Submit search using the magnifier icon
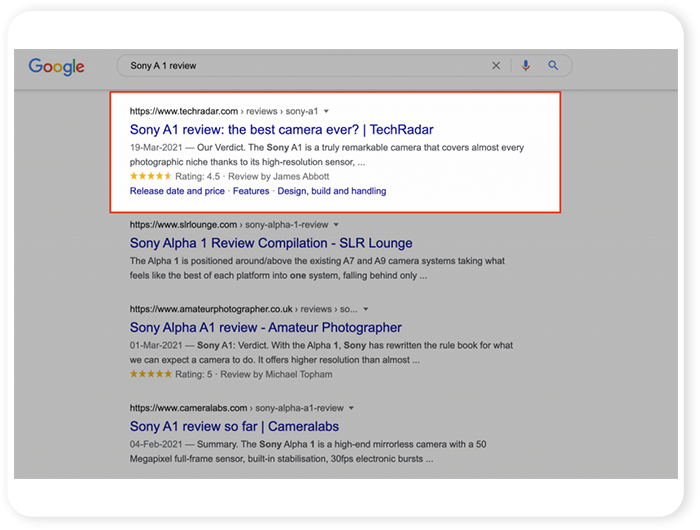Viewport: 700px width, 530px height. (x=553, y=66)
